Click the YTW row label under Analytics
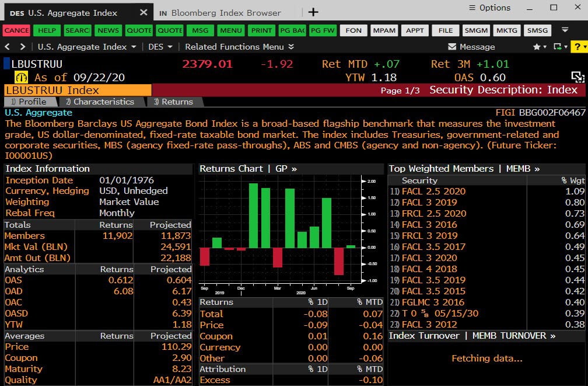This screenshot has width=588, height=386. tap(13, 325)
